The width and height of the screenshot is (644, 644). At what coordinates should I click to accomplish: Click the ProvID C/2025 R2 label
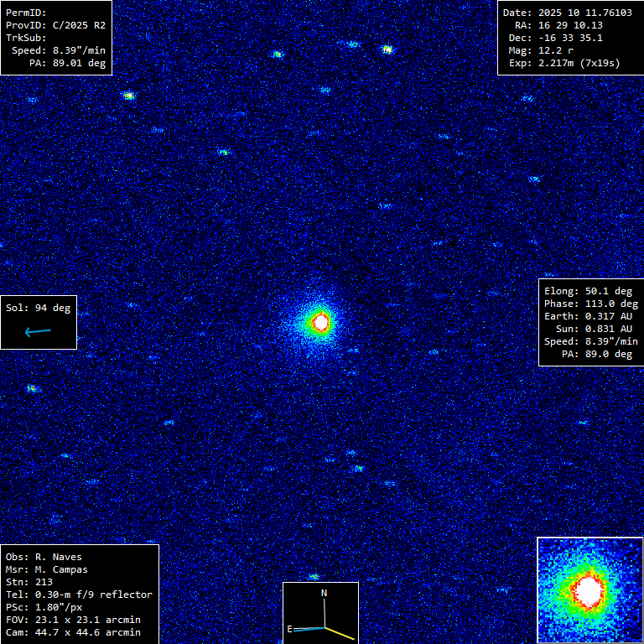[x=55, y=25]
